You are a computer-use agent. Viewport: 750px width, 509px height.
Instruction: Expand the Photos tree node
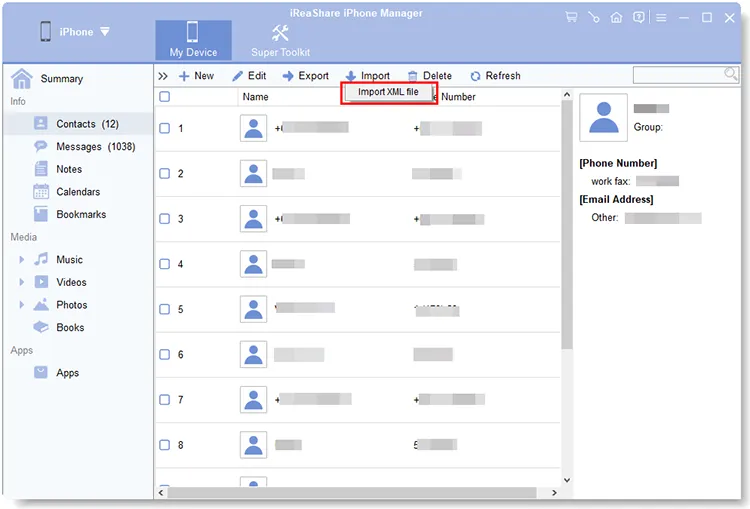[22, 304]
